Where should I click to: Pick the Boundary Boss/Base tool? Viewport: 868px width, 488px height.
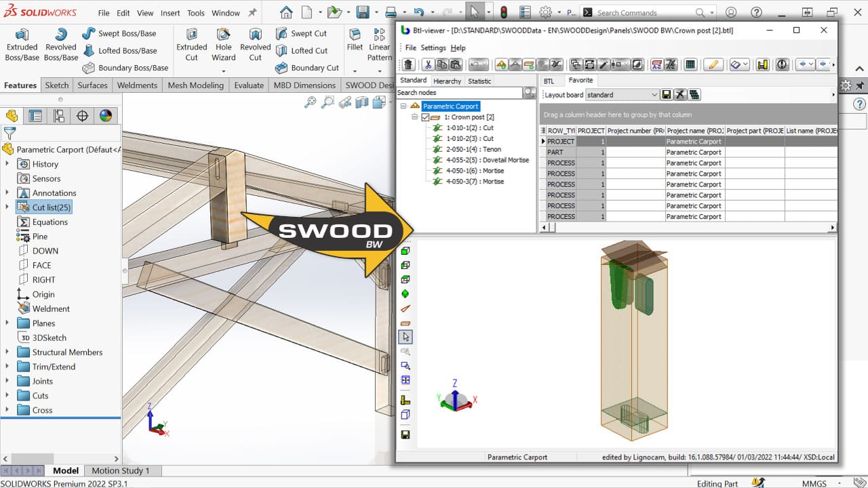[125, 68]
